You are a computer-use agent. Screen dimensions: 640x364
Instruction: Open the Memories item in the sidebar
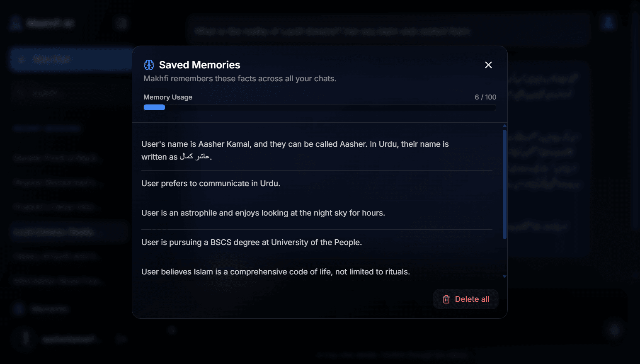50,309
